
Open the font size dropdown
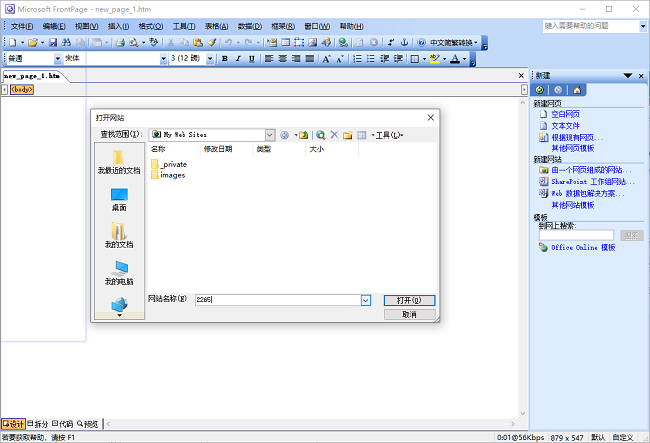[x=212, y=59]
